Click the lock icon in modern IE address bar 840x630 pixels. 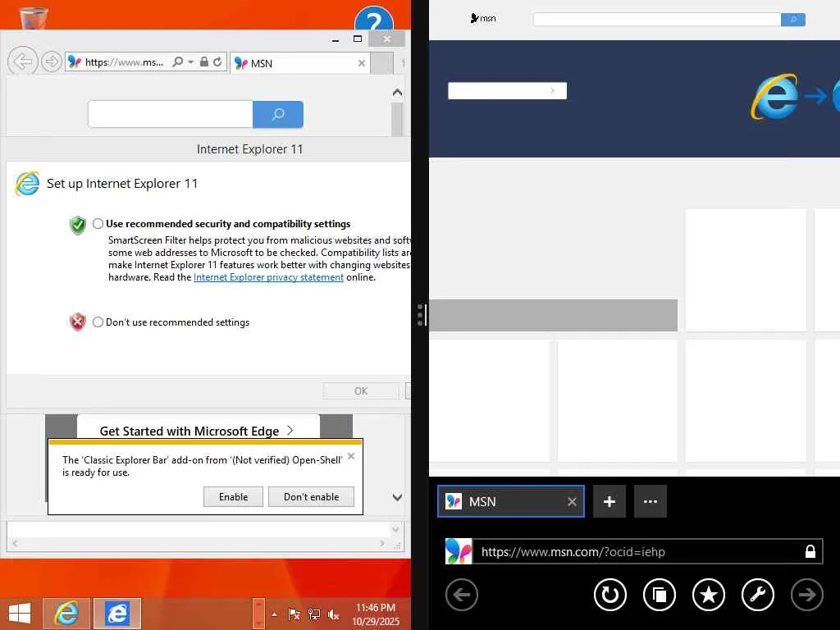810,551
